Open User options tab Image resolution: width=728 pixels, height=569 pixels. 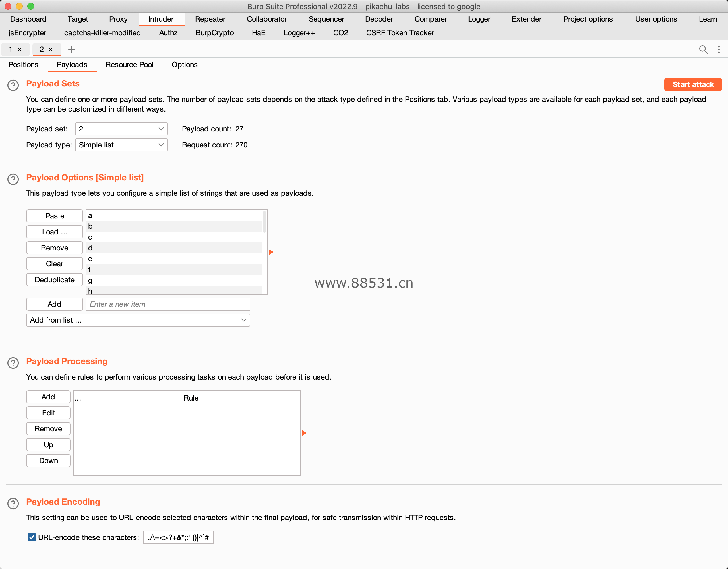pyautogui.click(x=656, y=19)
